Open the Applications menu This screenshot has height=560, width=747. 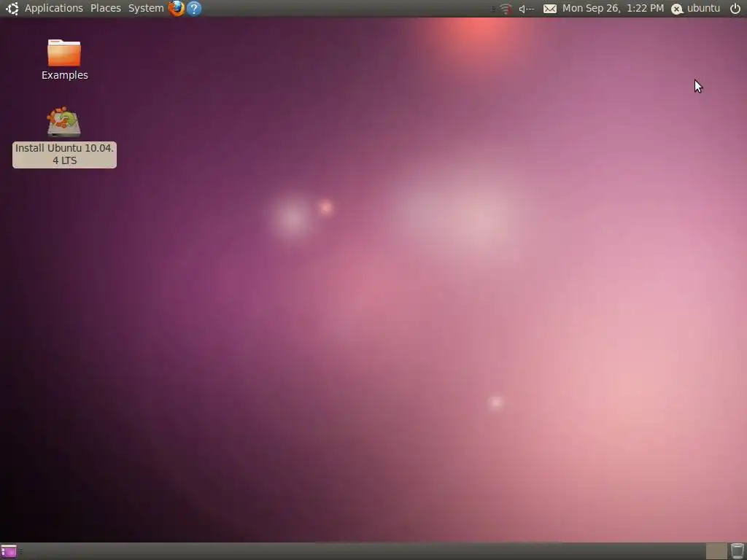53,8
